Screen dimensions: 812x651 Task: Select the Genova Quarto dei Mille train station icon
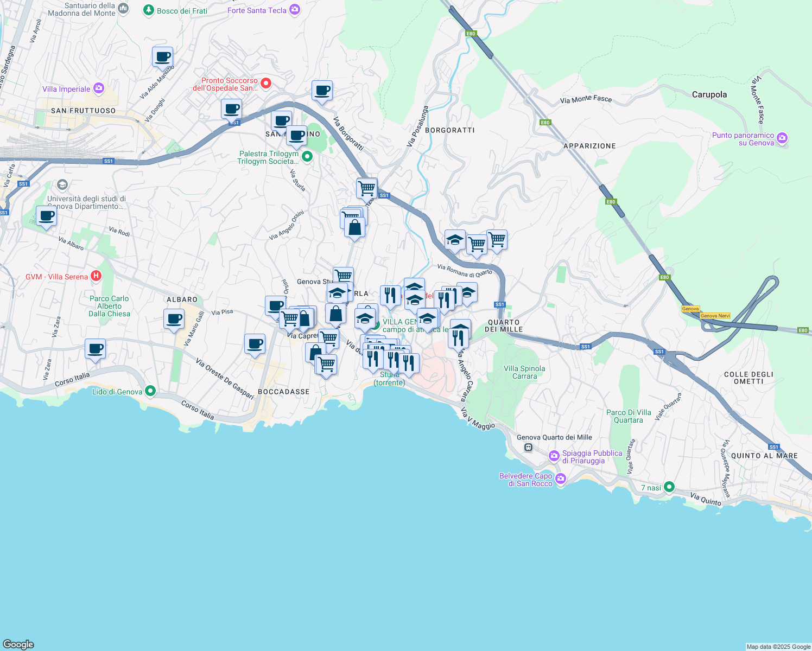528,448
